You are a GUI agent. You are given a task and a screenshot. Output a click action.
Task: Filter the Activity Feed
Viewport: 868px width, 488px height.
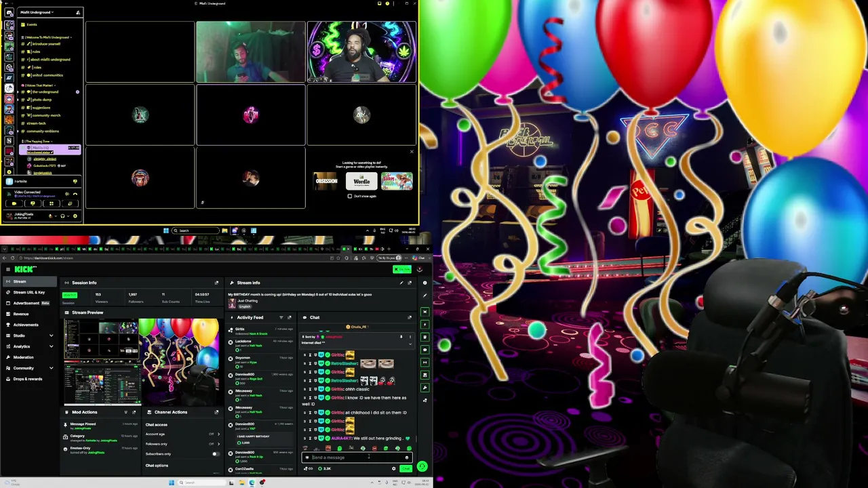tap(281, 317)
